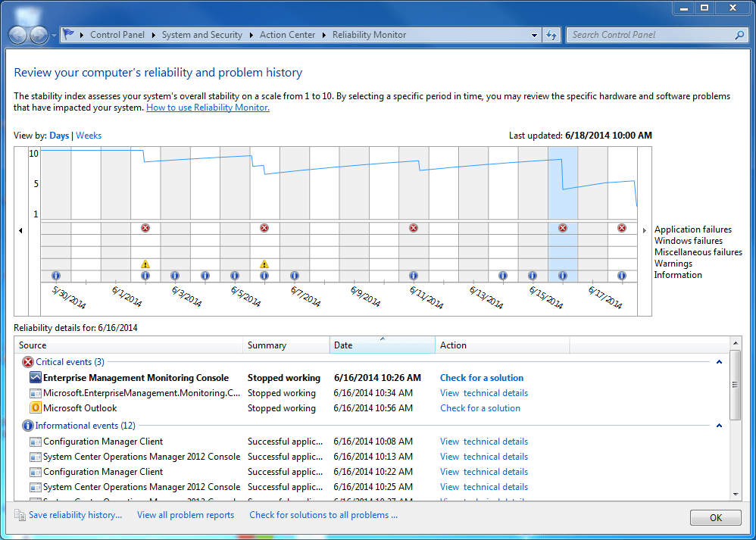The image size is (756, 540).
Task: Click the information icon on 6/11/2014
Action: tap(413, 276)
